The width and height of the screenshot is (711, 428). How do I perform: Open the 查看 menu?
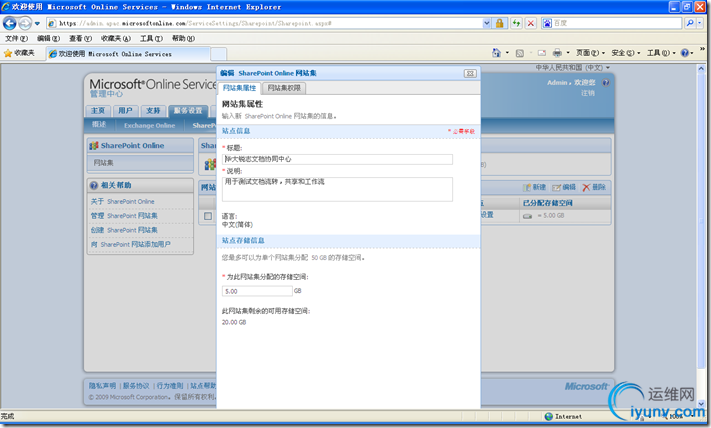click(x=80, y=39)
